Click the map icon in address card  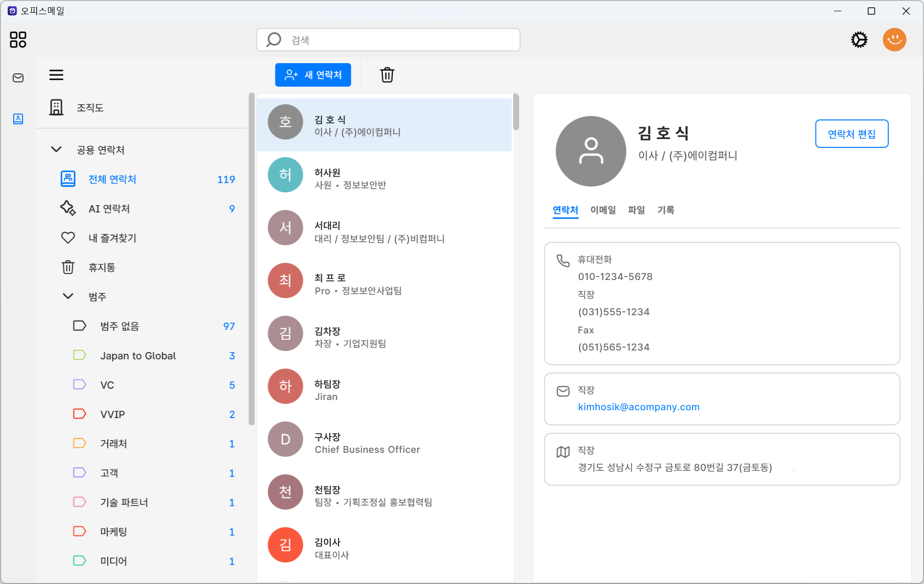point(563,452)
